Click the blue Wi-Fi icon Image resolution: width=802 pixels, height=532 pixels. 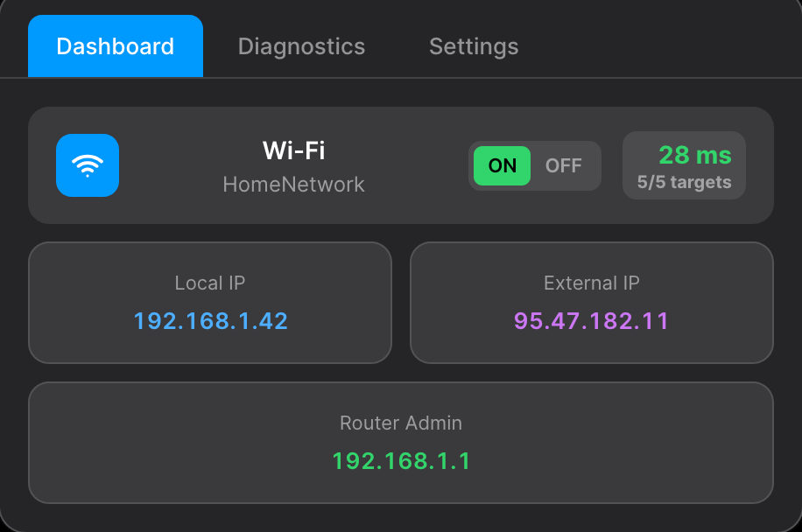[88, 165]
